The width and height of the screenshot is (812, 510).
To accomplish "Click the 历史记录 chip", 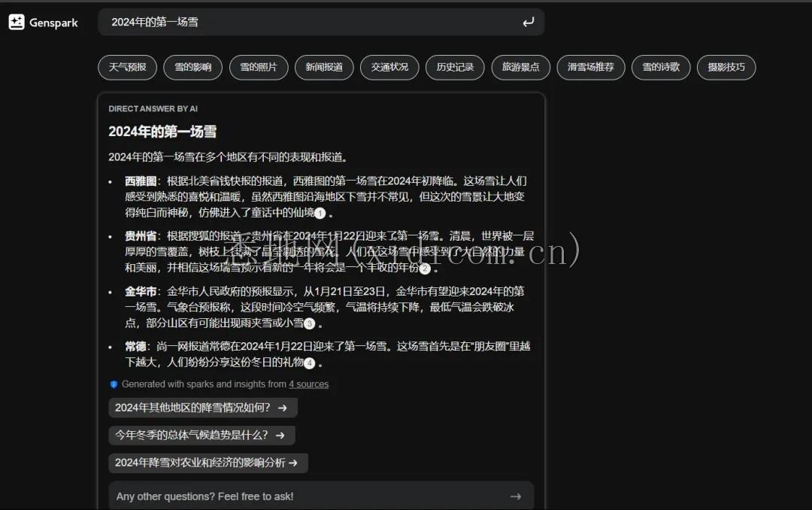I will click(x=455, y=67).
